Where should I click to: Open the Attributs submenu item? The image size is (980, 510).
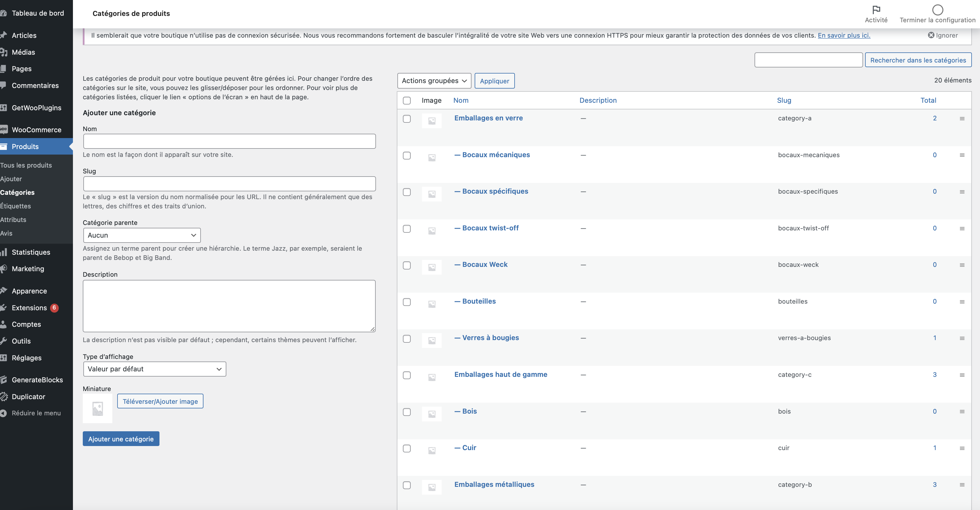[x=13, y=220]
